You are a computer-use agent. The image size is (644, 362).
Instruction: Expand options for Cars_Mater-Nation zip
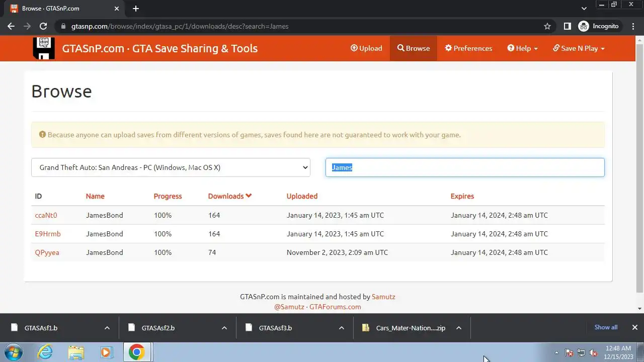point(459,328)
